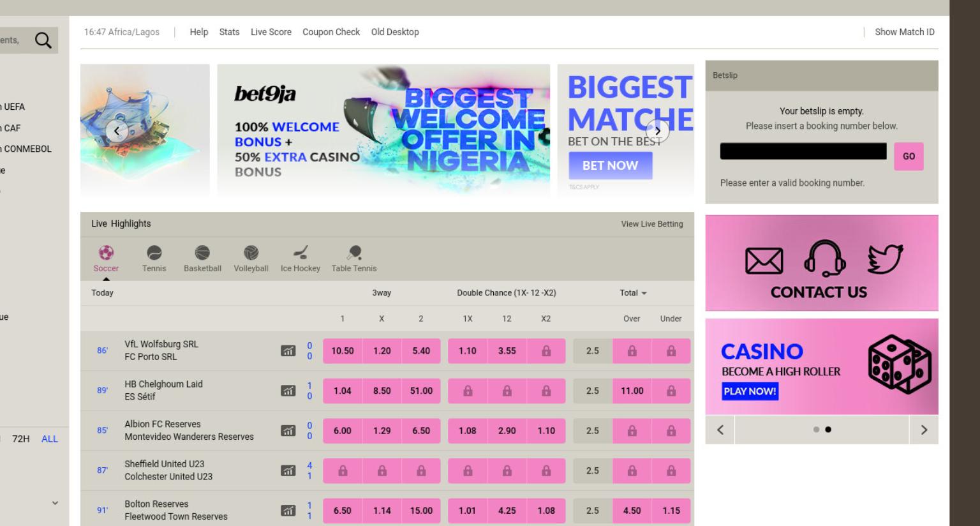This screenshot has height=526, width=980.
Task: Go to previous banner slide arrow
Action: pyautogui.click(x=116, y=131)
